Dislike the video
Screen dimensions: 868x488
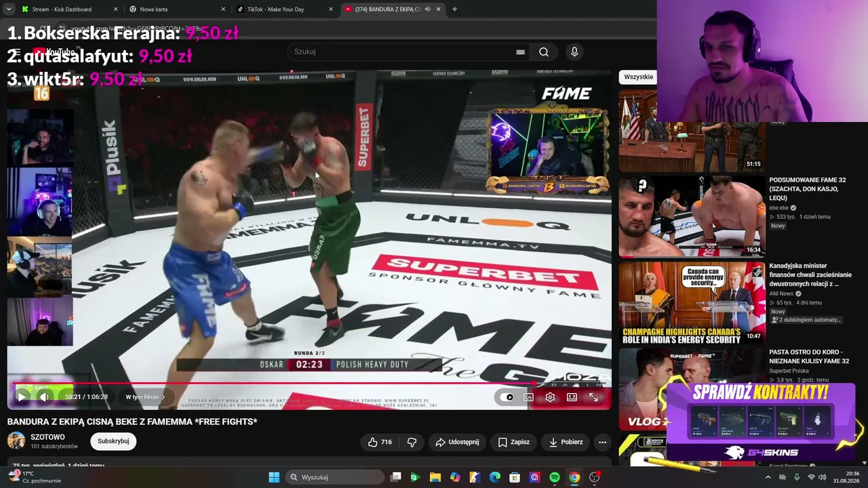tap(412, 442)
